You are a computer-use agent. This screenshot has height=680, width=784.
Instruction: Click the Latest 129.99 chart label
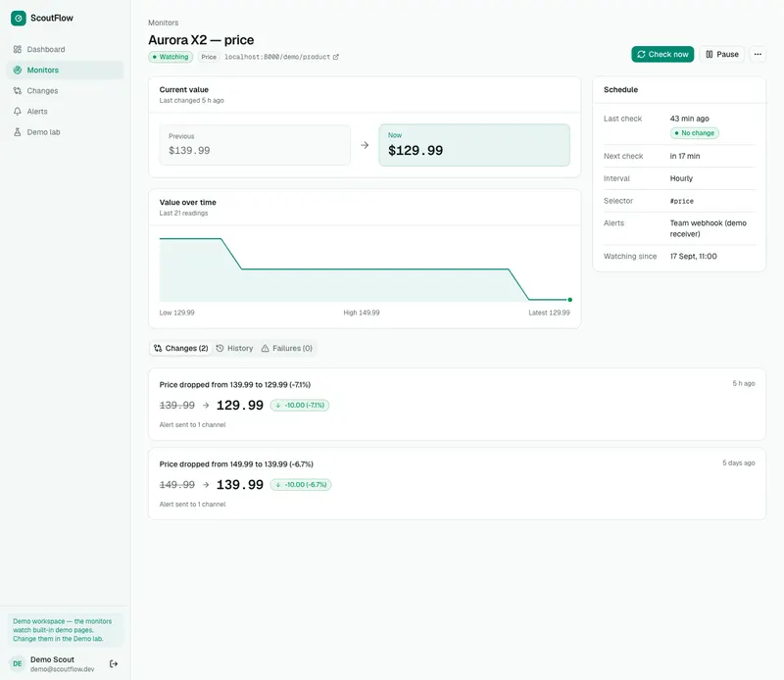[x=549, y=313]
